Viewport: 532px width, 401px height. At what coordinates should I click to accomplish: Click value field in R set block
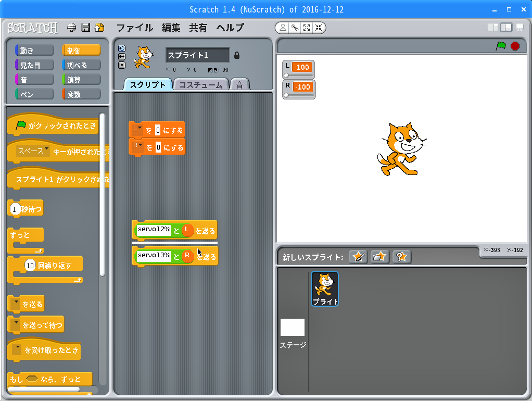pos(158,147)
